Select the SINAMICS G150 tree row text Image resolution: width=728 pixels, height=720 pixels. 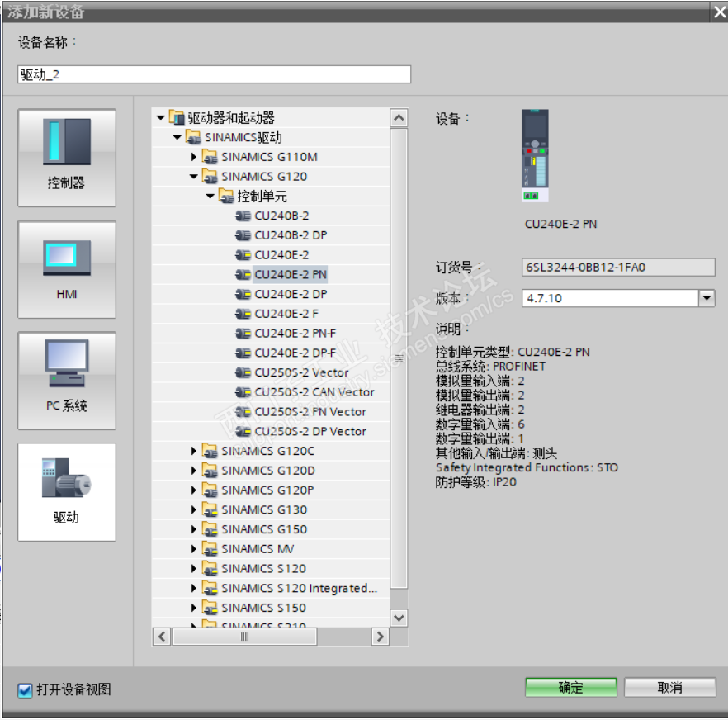(x=264, y=529)
